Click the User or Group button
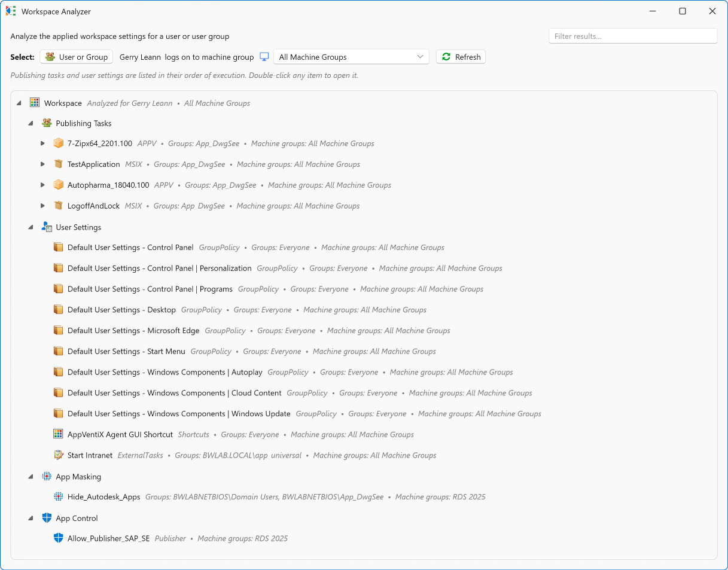The width and height of the screenshot is (728, 570). pos(77,57)
